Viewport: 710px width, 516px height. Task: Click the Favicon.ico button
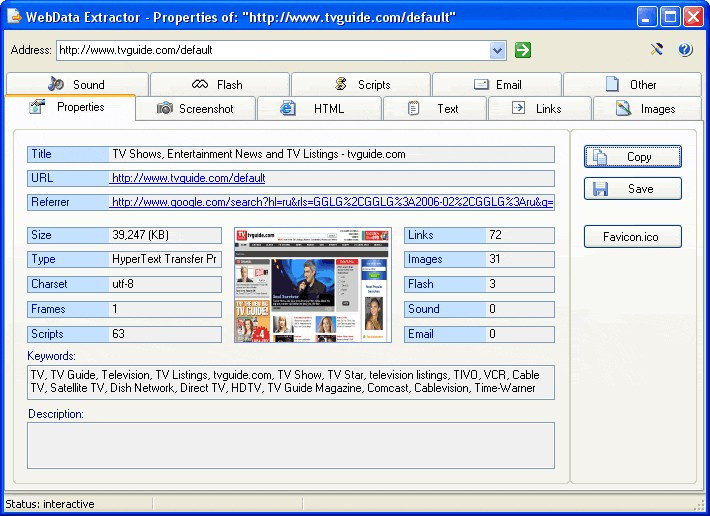tap(633, 236)
